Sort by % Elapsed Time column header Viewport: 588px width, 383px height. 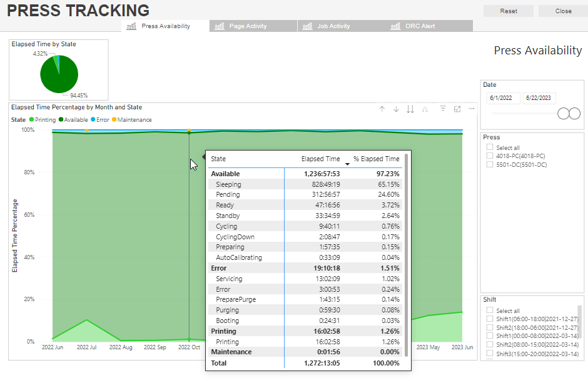tap(376, 159)
